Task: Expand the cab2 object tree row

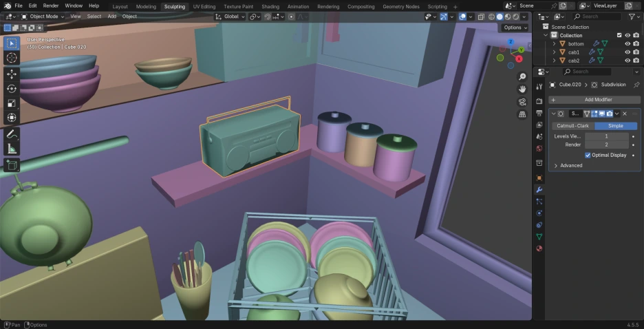Action: click(554, 61)
